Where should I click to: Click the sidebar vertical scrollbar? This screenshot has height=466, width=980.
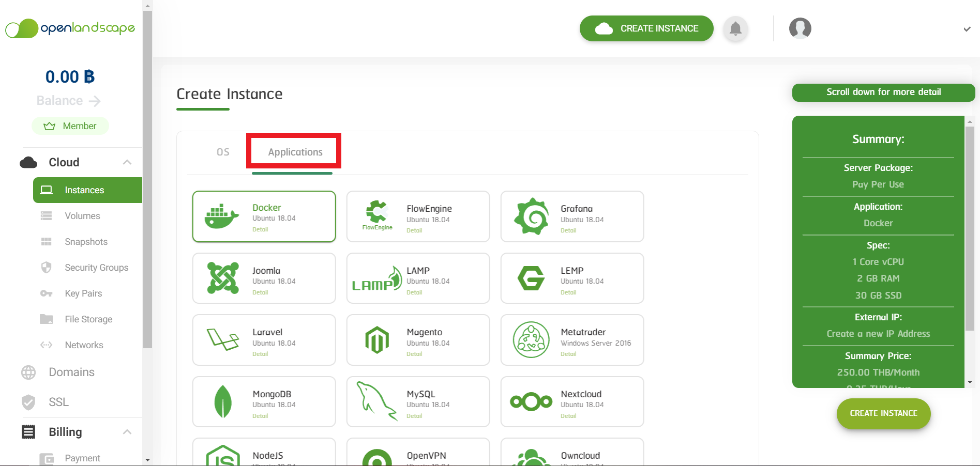tap(147, 179)
